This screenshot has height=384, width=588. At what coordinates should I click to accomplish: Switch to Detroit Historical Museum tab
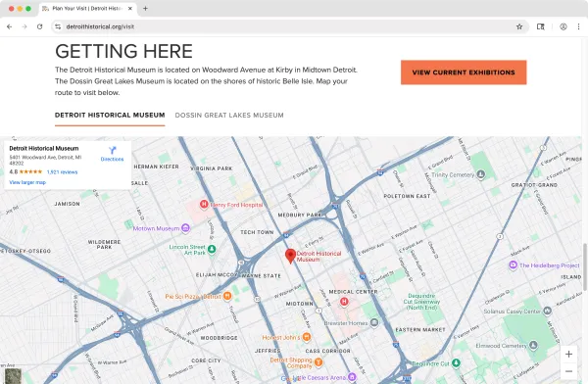110,116
